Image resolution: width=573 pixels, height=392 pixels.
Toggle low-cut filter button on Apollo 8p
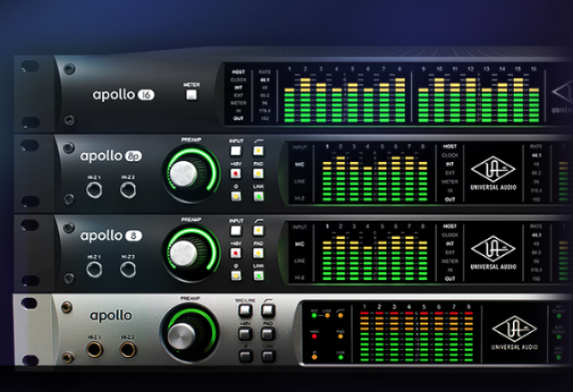(259, 151)
